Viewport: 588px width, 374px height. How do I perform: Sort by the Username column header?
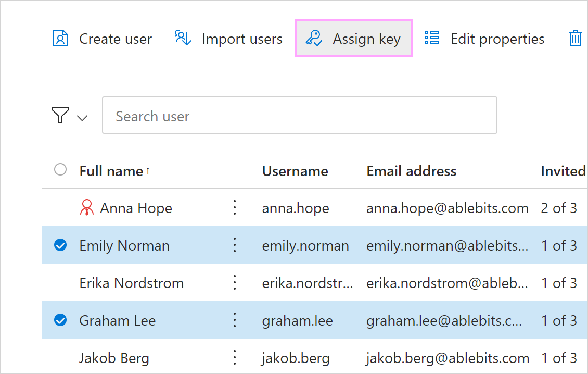tap(295, 171)
